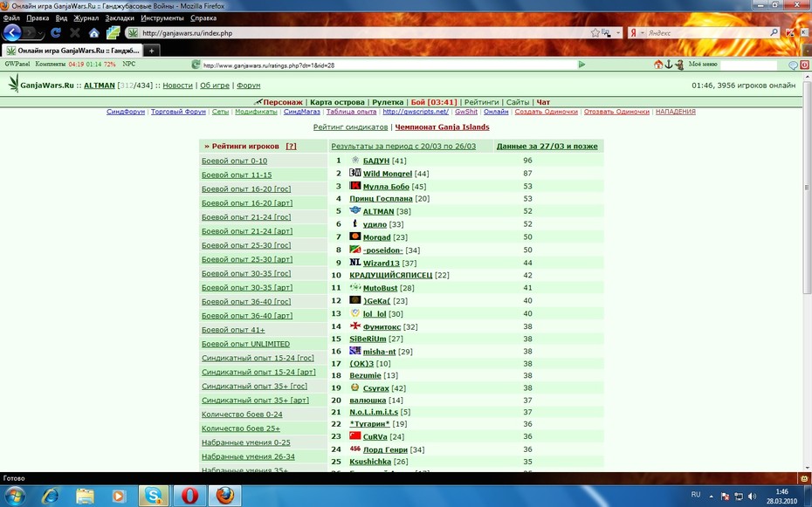The width and height of the screenshot is (812, 507).
Task: Click the NL emblem beside Wizard13
Action: point(354,262)
